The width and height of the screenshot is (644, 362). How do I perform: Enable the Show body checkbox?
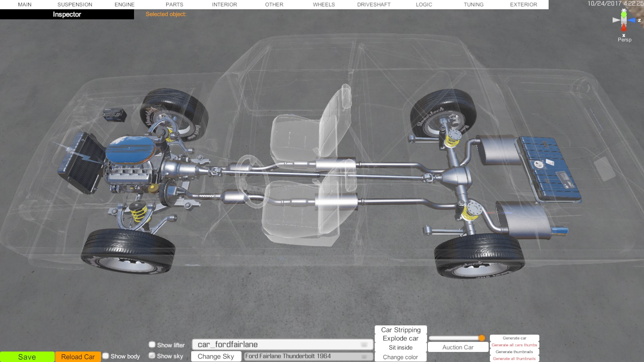[x=106, y=356]
